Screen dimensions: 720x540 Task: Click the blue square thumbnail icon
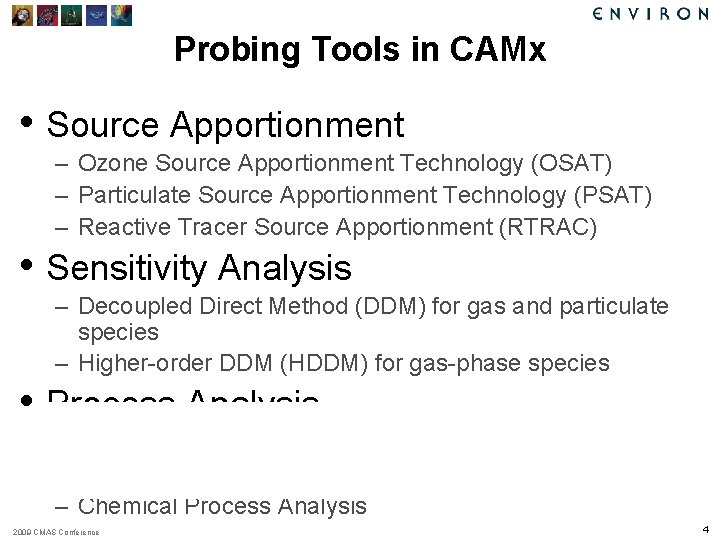tap(96, 15)
